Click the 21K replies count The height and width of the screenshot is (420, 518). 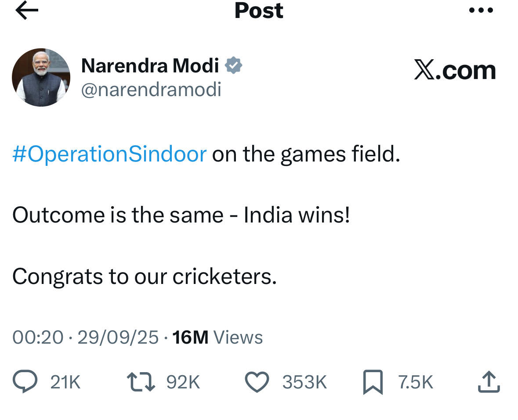pos(65,383)
